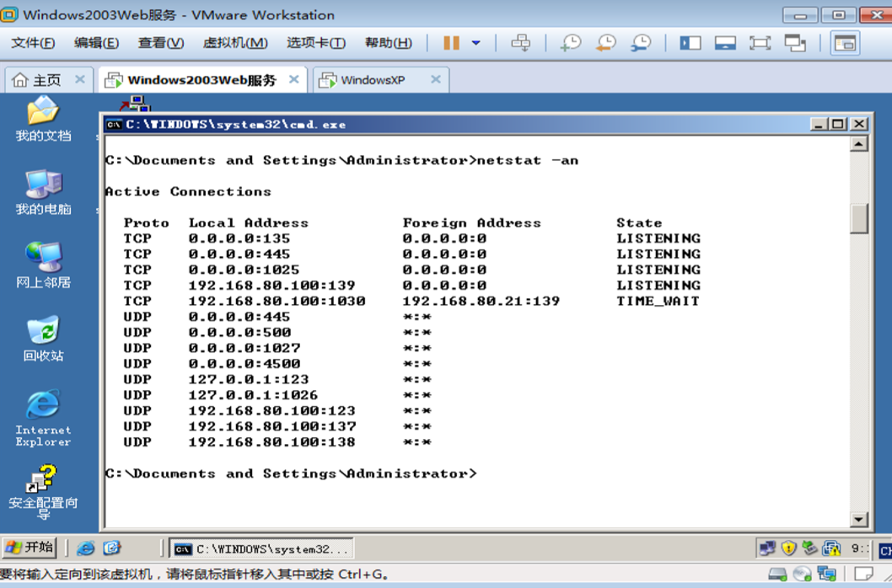Click local address 0.0.0.0:1025

coord(244,270)
